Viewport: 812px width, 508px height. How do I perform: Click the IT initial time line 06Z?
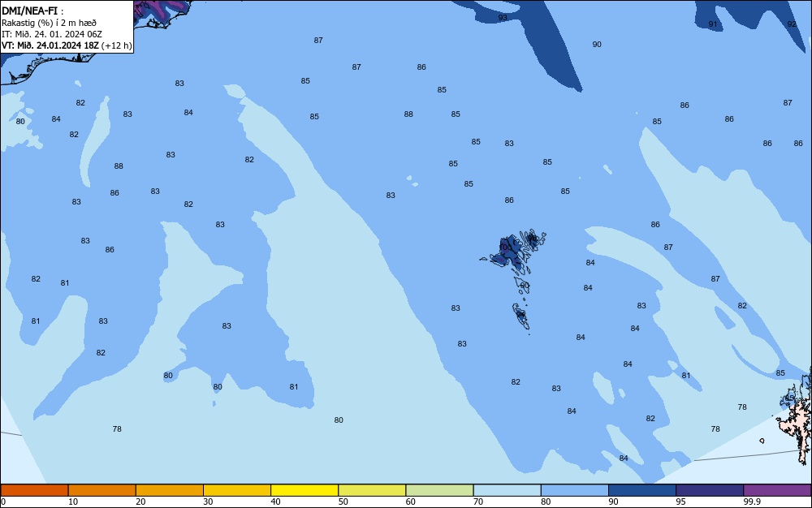[52, 34]
